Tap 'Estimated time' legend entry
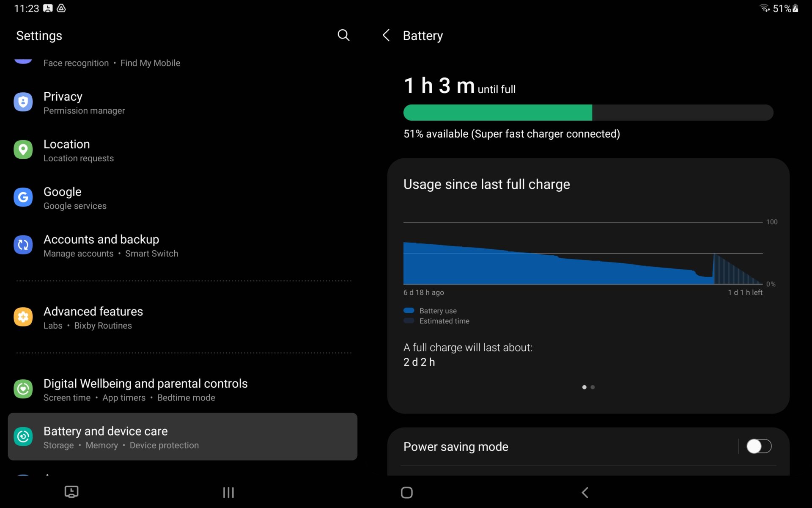 436,321
